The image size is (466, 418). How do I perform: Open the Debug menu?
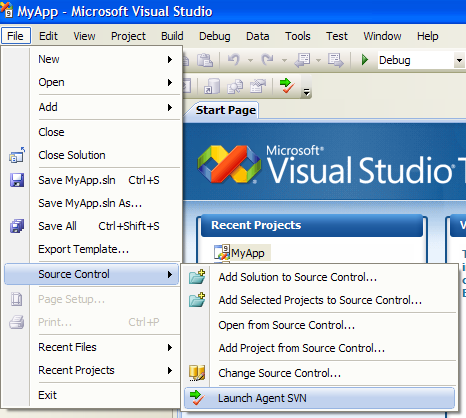coord(215,36)
